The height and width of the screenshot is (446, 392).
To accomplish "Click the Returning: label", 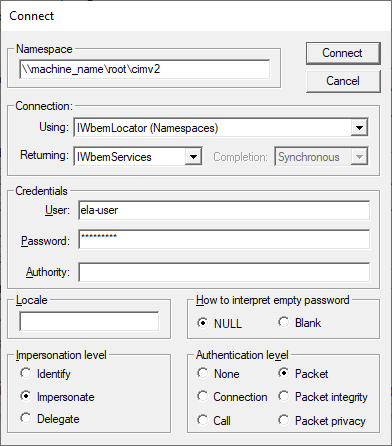I will 44,155.
